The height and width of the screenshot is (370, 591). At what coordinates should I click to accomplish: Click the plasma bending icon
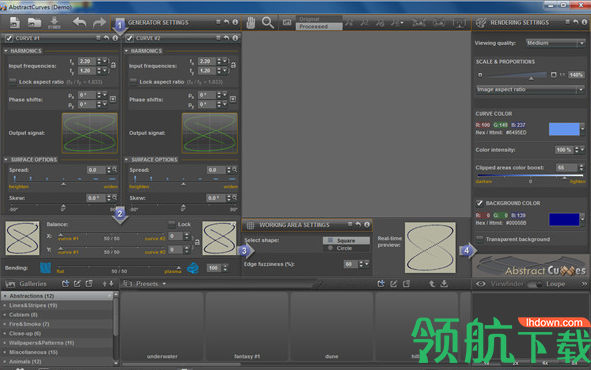point(193,268)
